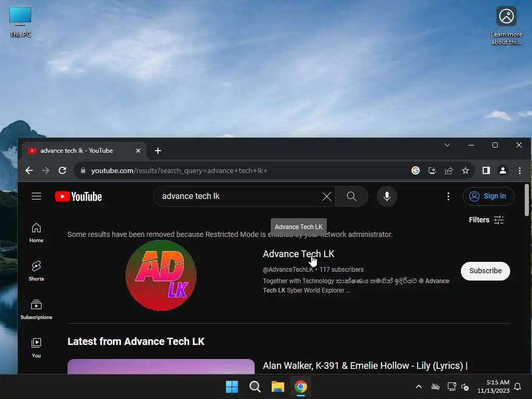Image resolution: width=532 pixels, height=399 pixels.
Task: Click the AD LK channel avatar
Action: 161,275
